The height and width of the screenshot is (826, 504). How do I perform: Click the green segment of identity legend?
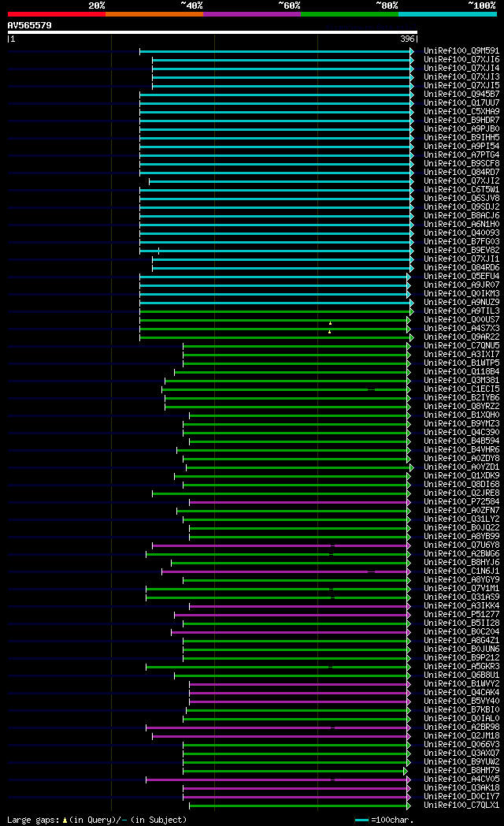[350, 14]
